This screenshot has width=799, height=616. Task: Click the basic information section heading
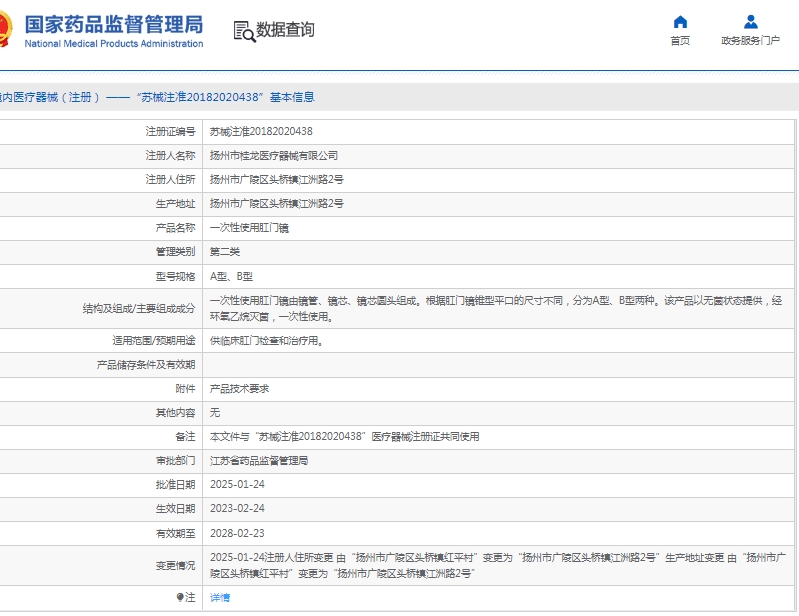[x=157, y=97]
